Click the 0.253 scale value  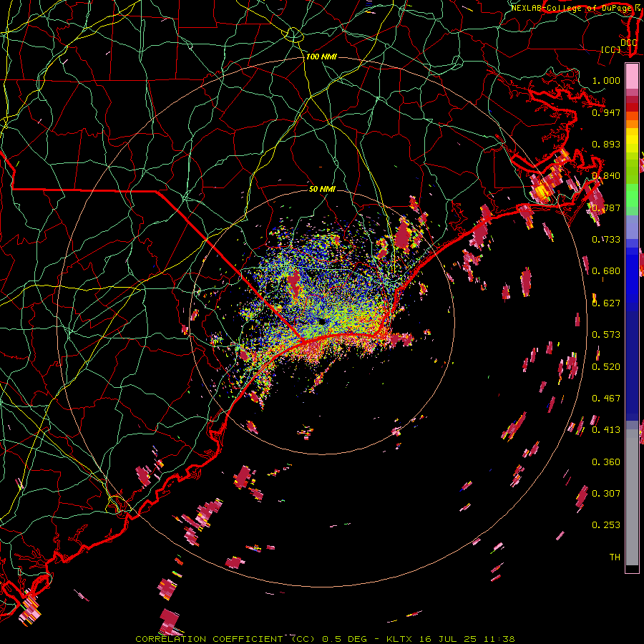tap(606, 525)
